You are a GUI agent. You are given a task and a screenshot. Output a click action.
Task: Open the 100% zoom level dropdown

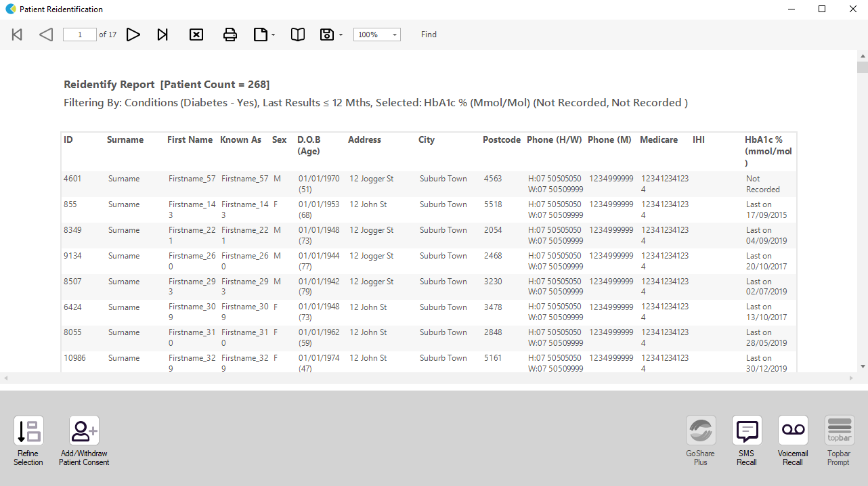[x=377, y=35]
